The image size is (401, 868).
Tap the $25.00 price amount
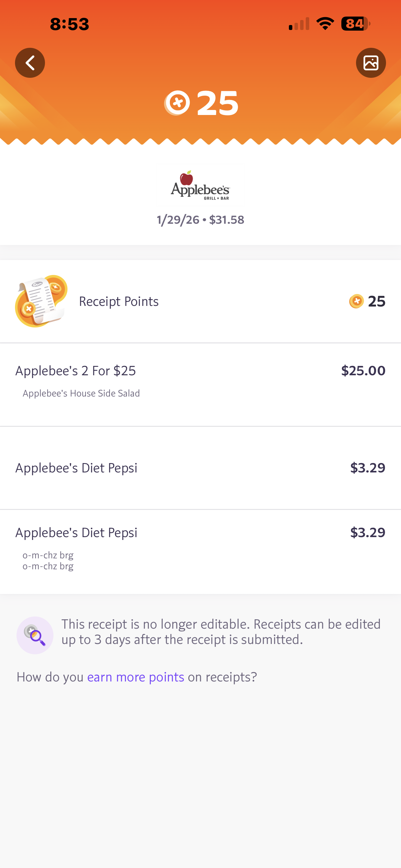tap(363, 371)
